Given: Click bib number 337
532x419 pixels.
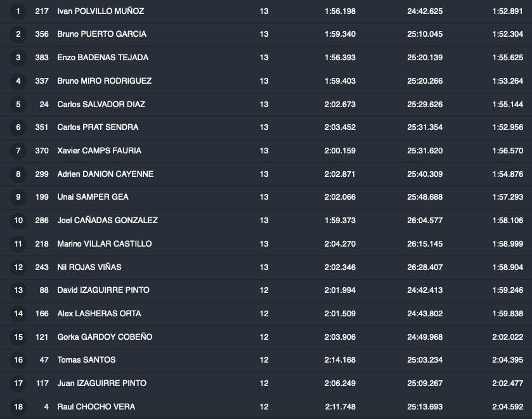Looking at the screenshot, I should [x=42, y=81].
